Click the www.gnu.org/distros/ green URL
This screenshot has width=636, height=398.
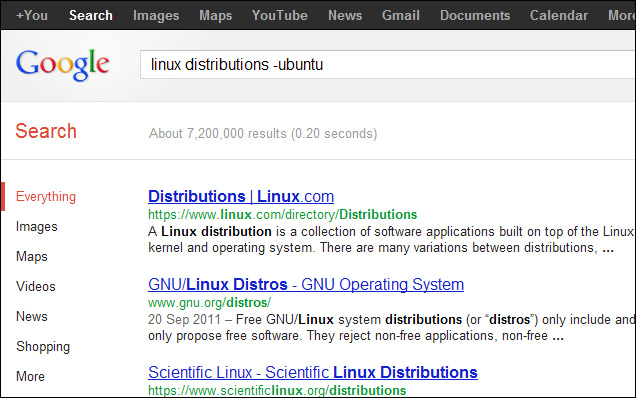tap(209, 303)
